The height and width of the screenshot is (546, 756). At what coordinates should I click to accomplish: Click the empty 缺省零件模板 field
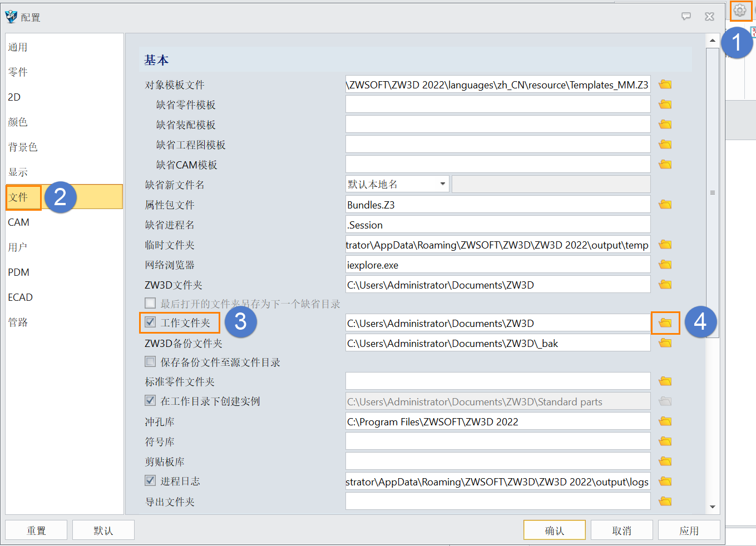click(x=498, y=105)
